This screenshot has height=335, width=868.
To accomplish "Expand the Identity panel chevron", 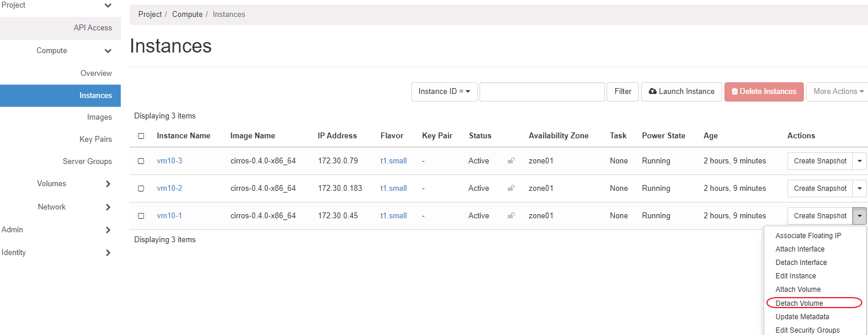I will (108, 253).
